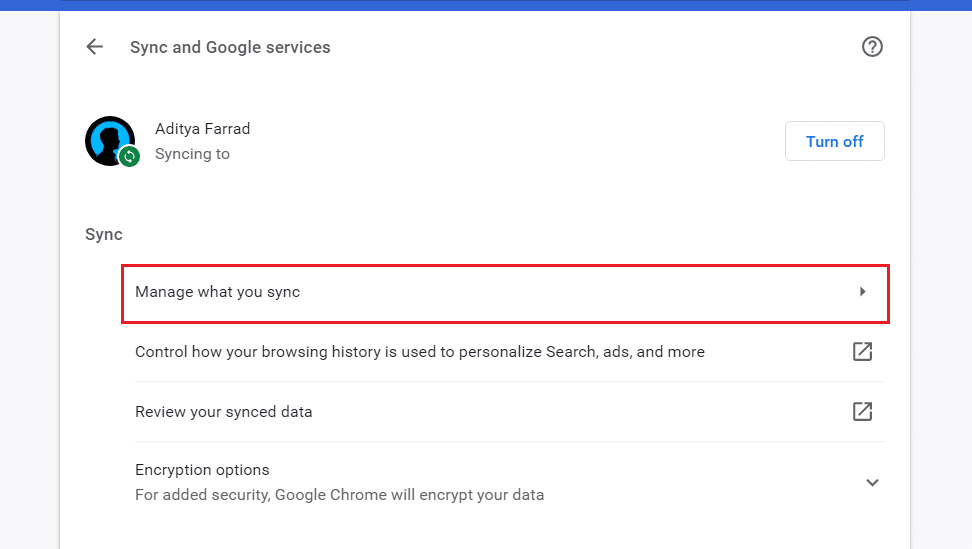Open Manage what you sync
Viewport: 972px width, 549px height.
(218, 292)
